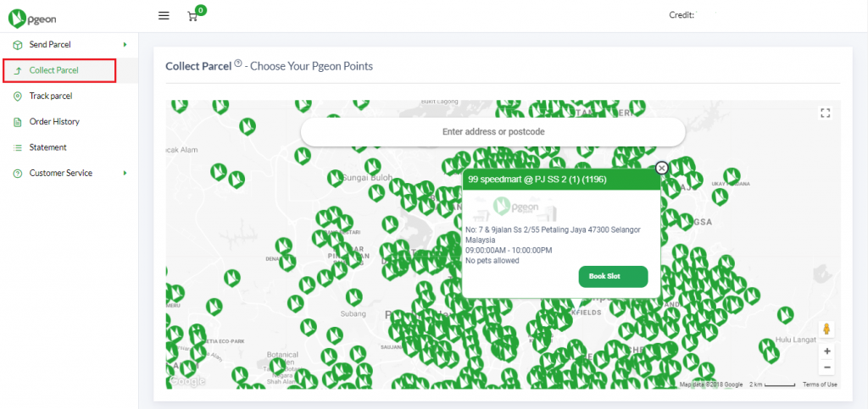The width and height of the screenshot is (868, 409).
Task: Click the cart badge showing 0
Action: [x=201, y=9]
